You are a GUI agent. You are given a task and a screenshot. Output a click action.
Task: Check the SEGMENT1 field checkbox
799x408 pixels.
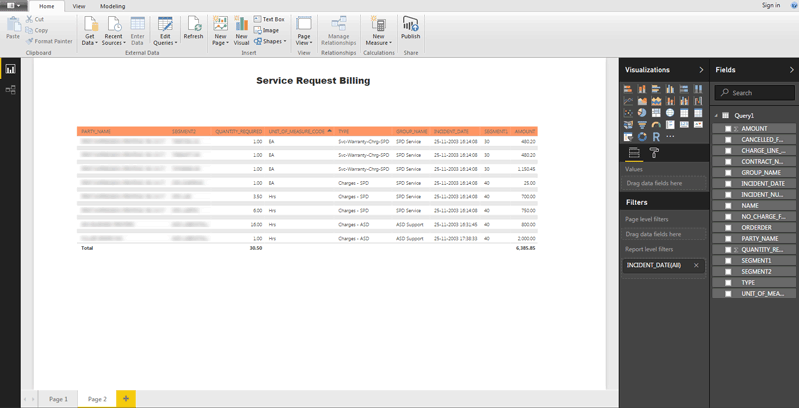(x=728, y=261)
